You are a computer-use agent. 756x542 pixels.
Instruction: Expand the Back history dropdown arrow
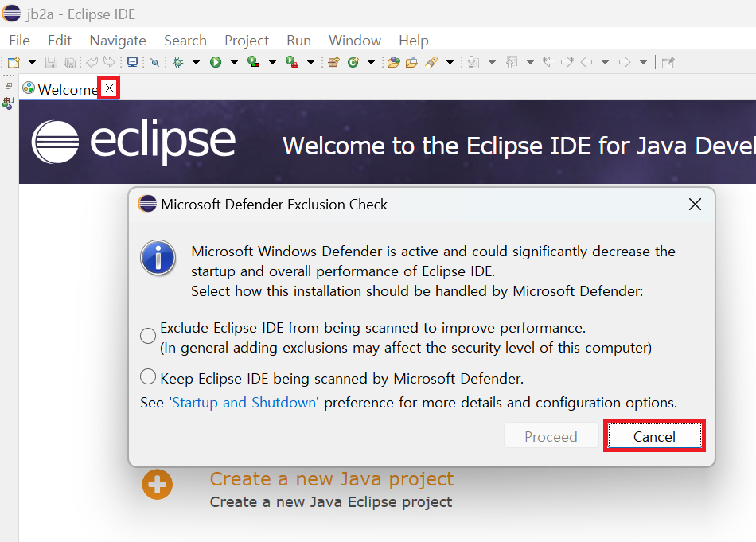(605, 62)
